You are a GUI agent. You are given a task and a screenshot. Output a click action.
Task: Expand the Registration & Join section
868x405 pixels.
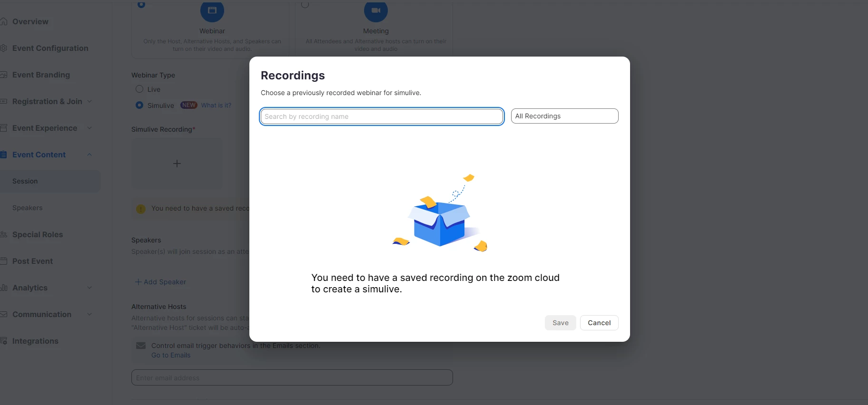click(x=89, y=101)
